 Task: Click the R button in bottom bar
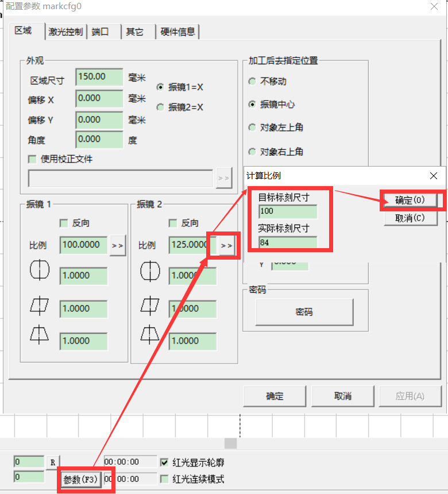53,462
